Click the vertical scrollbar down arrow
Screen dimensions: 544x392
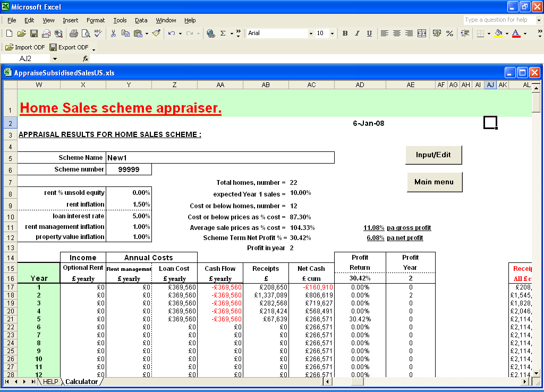[x=536, y=373]
